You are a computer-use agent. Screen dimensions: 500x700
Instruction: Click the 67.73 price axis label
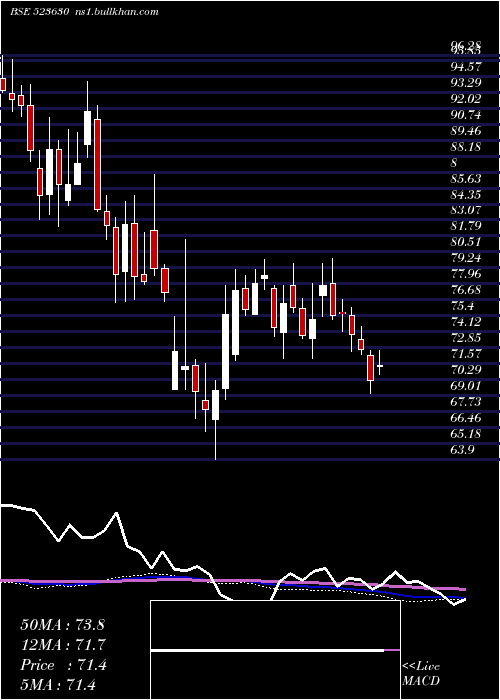466,402
